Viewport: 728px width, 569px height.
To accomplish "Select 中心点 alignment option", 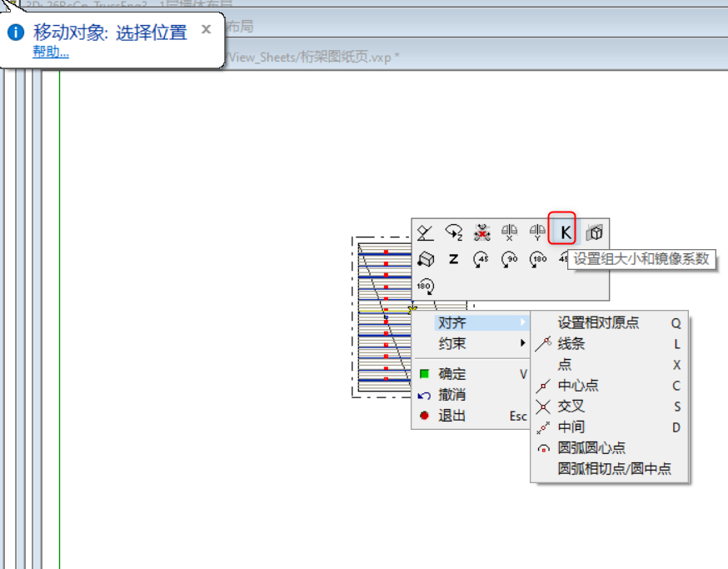I will click(x=609, y=386).
